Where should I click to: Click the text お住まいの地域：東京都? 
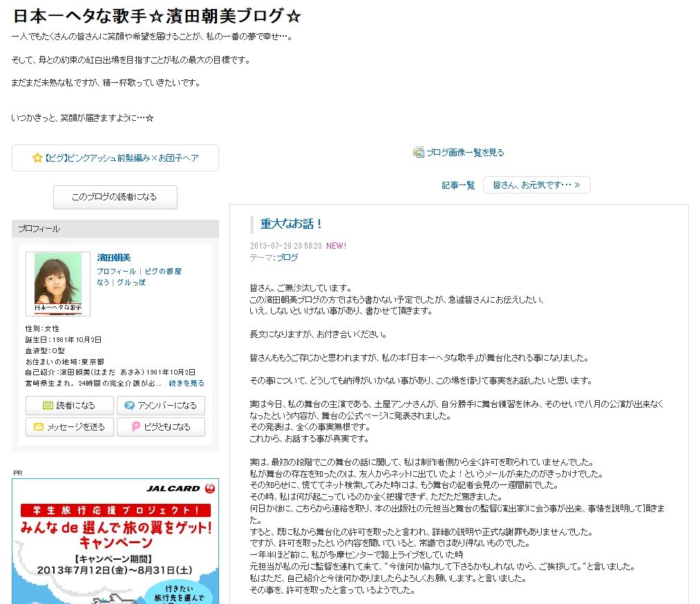pyautogui.click(x=65, y=361)
